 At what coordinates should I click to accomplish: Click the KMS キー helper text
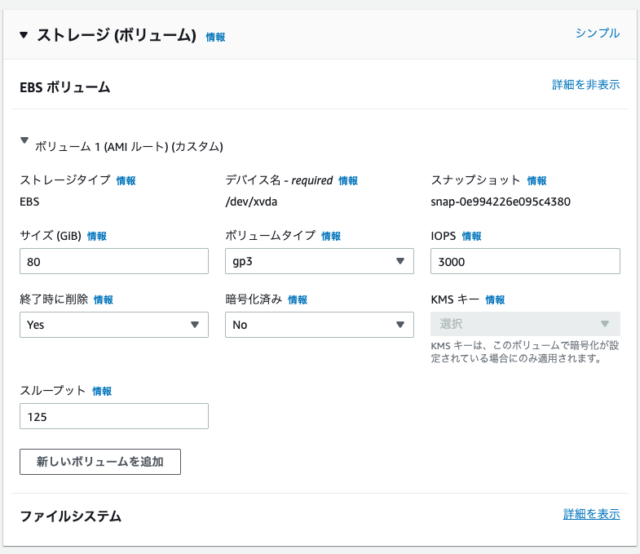click(525, 352)
